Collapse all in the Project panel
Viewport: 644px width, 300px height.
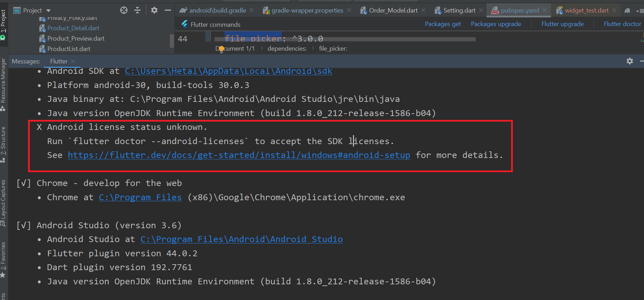click(137, 10)
